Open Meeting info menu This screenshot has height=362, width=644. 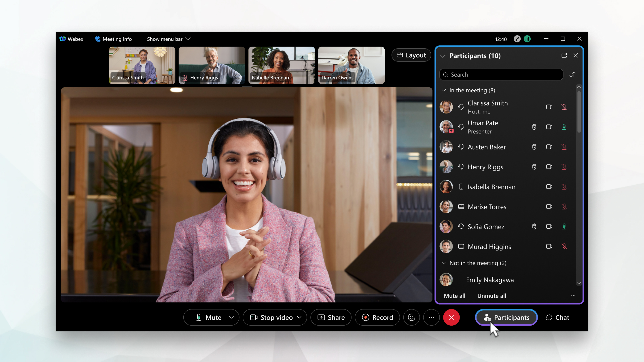coord(113,39)
